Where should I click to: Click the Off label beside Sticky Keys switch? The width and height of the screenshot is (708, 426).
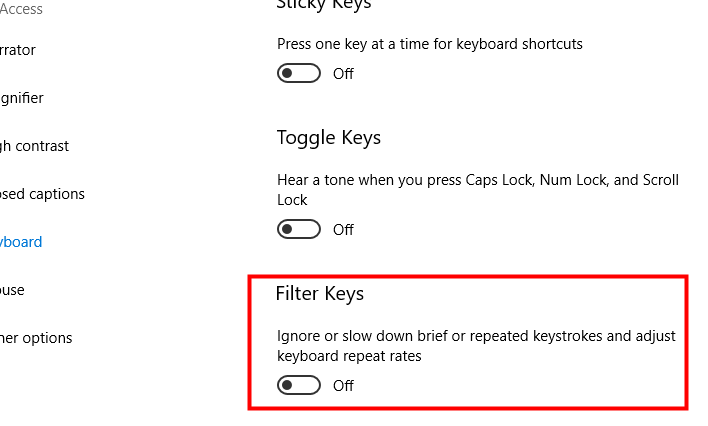tap(343, 73)
